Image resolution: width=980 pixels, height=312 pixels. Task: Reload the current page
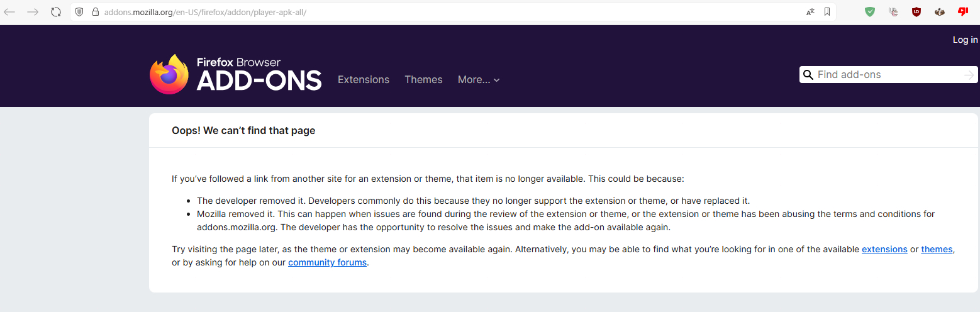pyautogui.click(x=56, y=12)
